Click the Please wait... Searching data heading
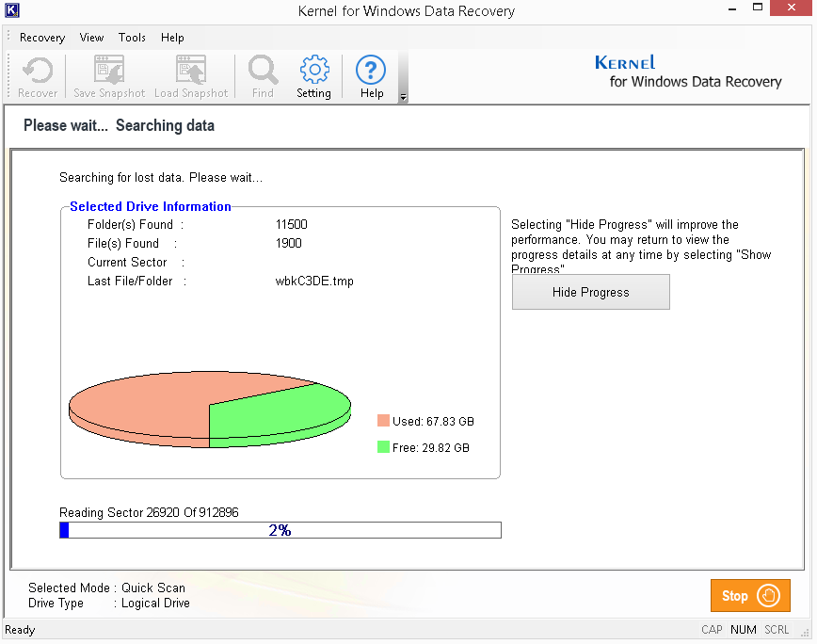Image resolution: width=817 pixels, height=644 pixels. [x=119, y=125]
